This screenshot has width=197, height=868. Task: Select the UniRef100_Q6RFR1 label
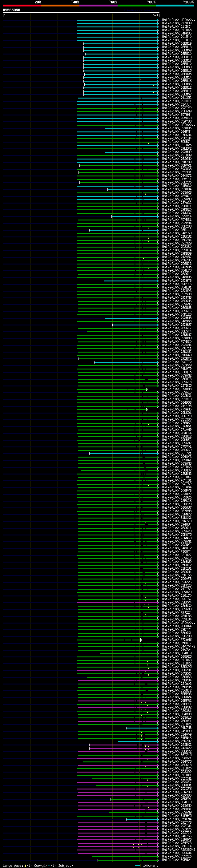(176, 799)
